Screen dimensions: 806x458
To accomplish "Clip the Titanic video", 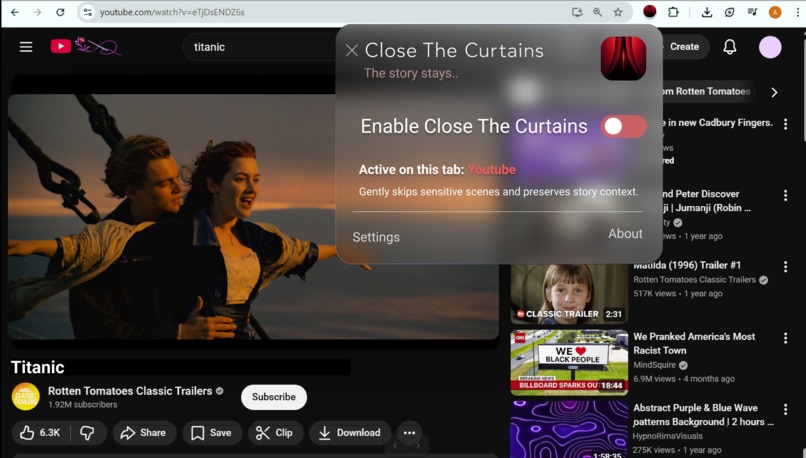I will (x=275, y=433).
